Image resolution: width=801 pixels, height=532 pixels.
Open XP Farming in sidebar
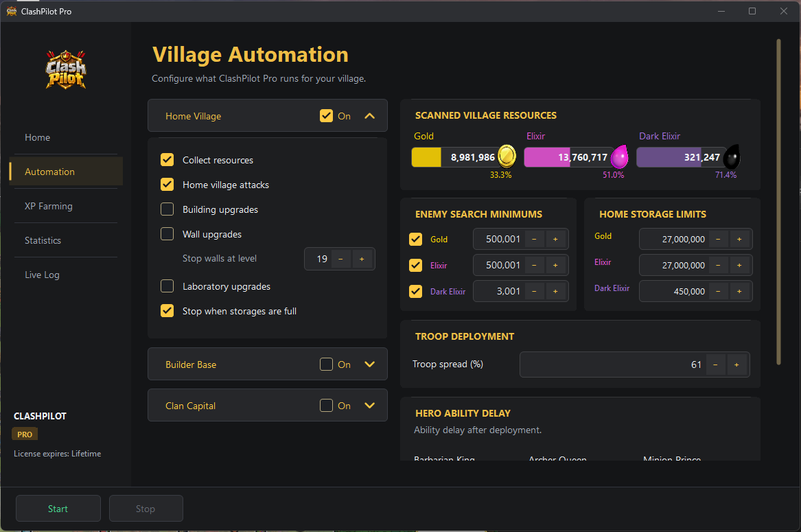coord(66,206)
